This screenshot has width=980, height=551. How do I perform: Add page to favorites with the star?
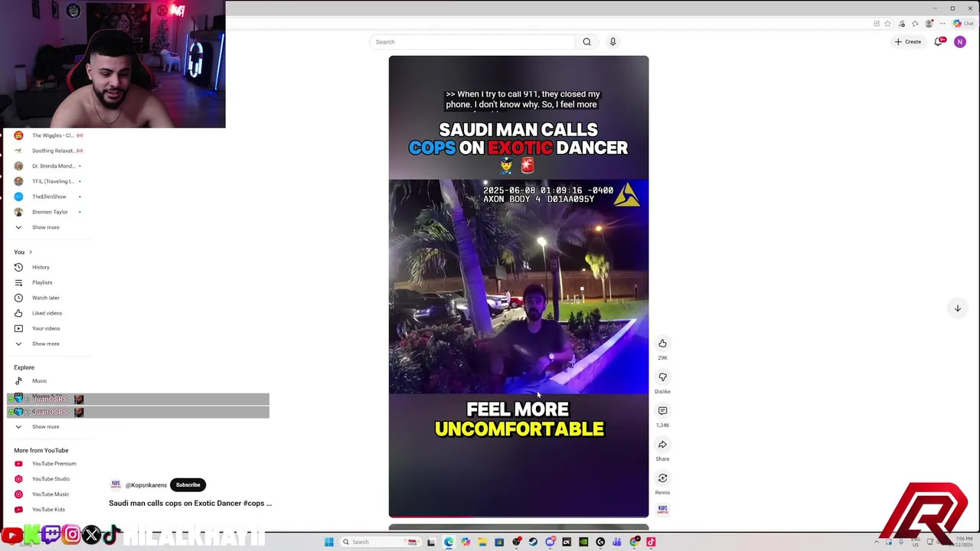pyautogui.click(x=887, y=24)
